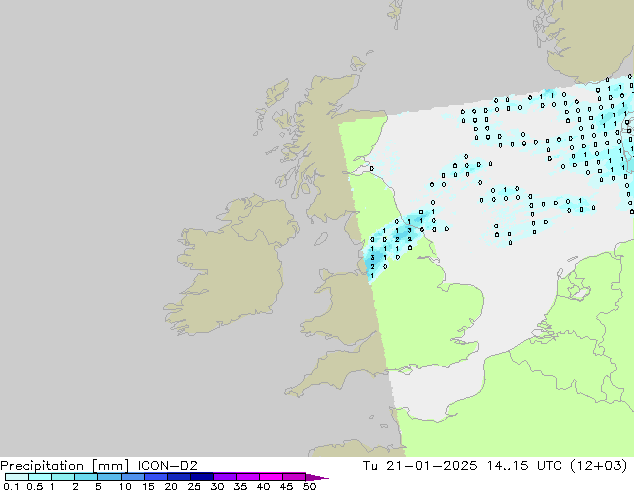This screenshot has height=490, width=634.
Task: Click the '15' legend value label
Action: pyautogui.click(x=148, y=486)
